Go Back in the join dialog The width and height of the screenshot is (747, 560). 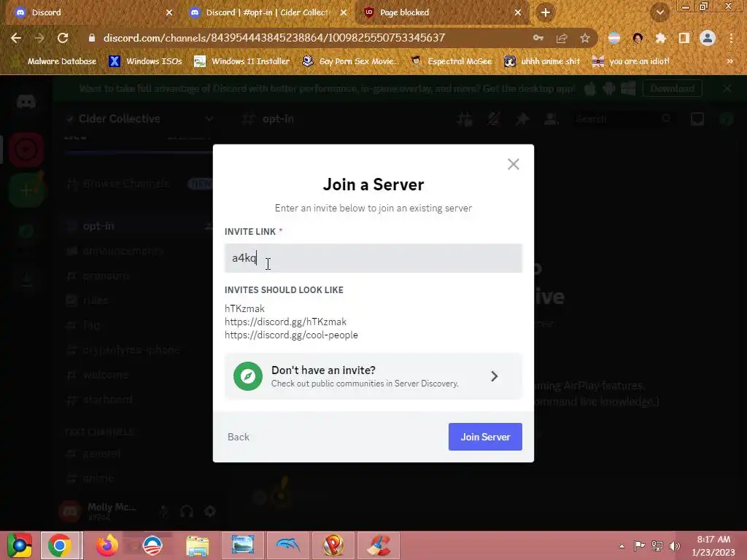coord(239,437)
